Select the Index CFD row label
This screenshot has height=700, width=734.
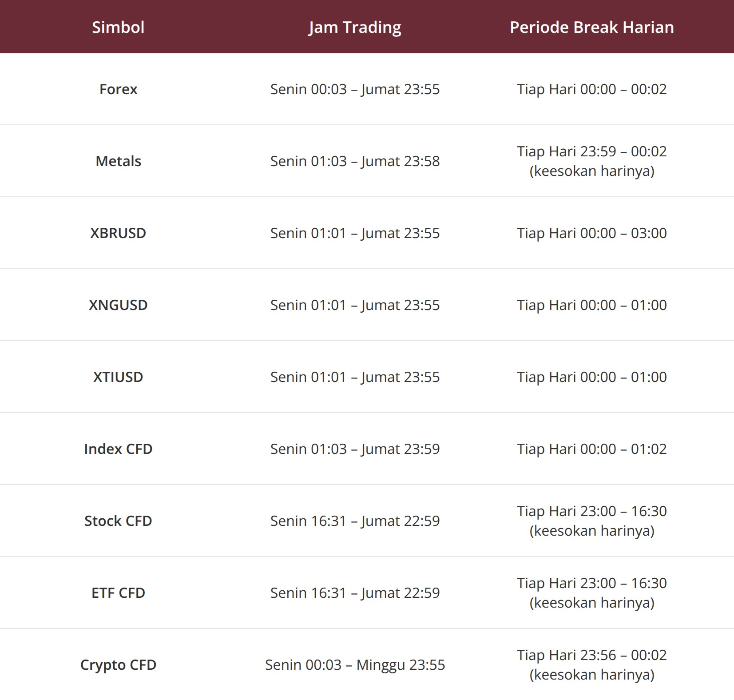click(x=118, y=449)
